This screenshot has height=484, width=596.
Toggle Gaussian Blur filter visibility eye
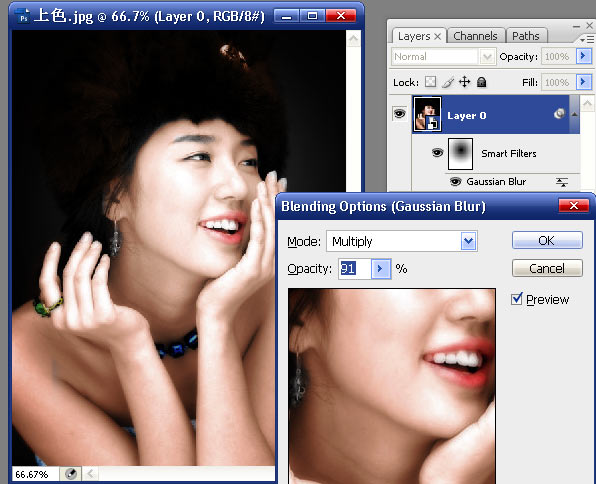[455, 182]
